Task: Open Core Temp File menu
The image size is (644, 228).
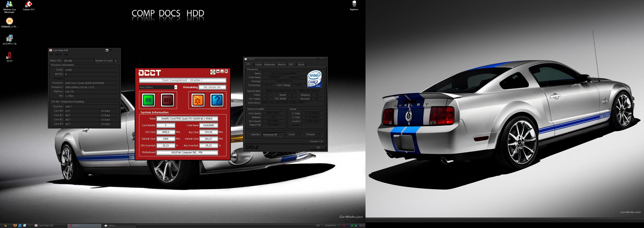Action: tap(51, 55)
